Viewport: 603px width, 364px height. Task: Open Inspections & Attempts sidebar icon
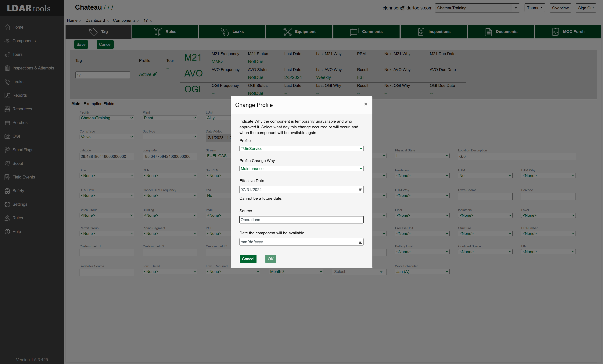tap(7, 68)
